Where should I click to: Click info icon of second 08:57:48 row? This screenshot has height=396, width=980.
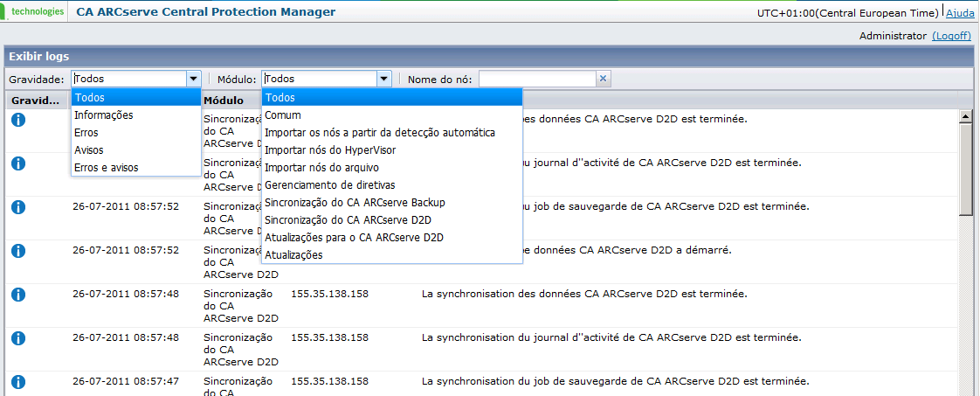click(18, 338)
